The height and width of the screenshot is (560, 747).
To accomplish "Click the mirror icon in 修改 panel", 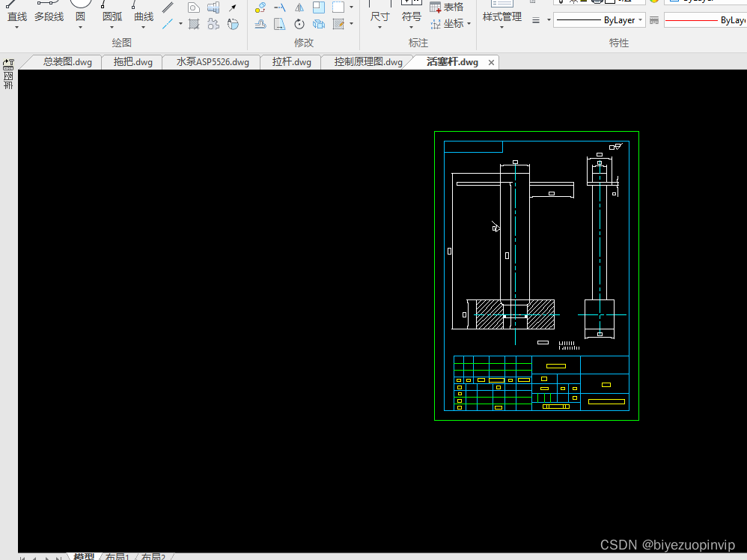I will [x=299, y=7].
